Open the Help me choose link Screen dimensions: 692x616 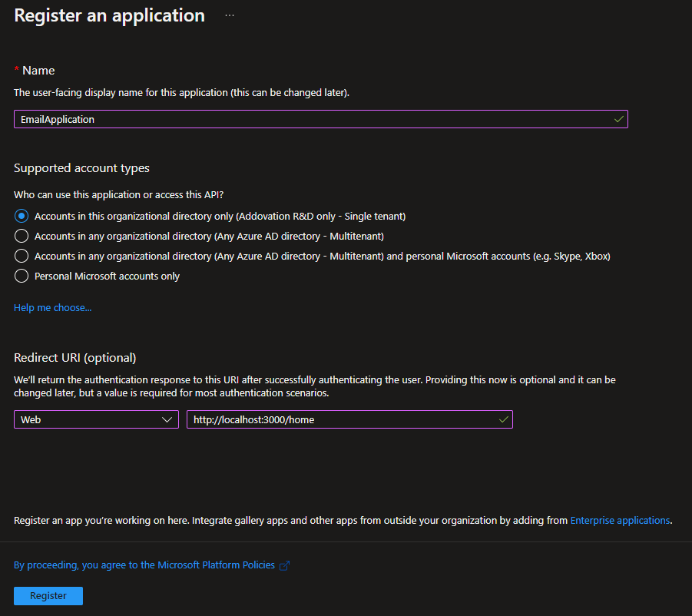52,307
